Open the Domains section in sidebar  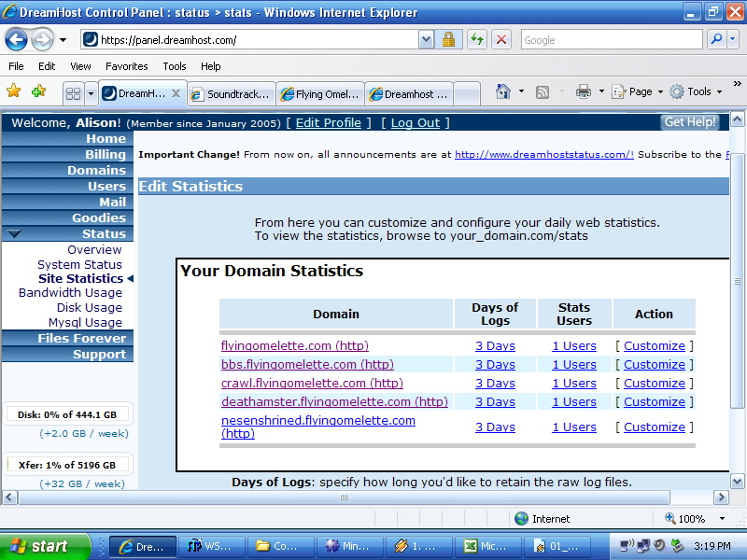click(67, 170)
